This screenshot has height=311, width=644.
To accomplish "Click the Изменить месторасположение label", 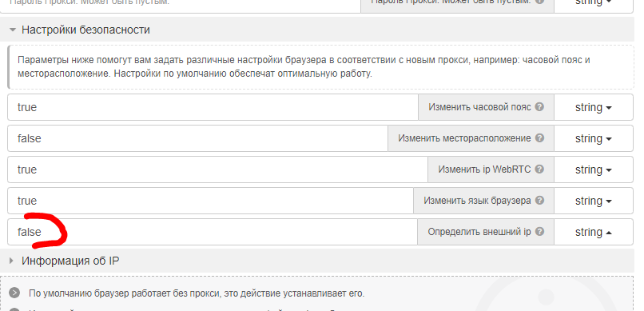I will click(x=464, y=138).
